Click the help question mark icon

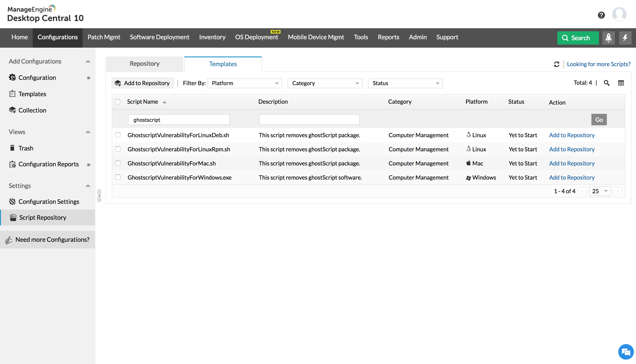click(601, 15)
